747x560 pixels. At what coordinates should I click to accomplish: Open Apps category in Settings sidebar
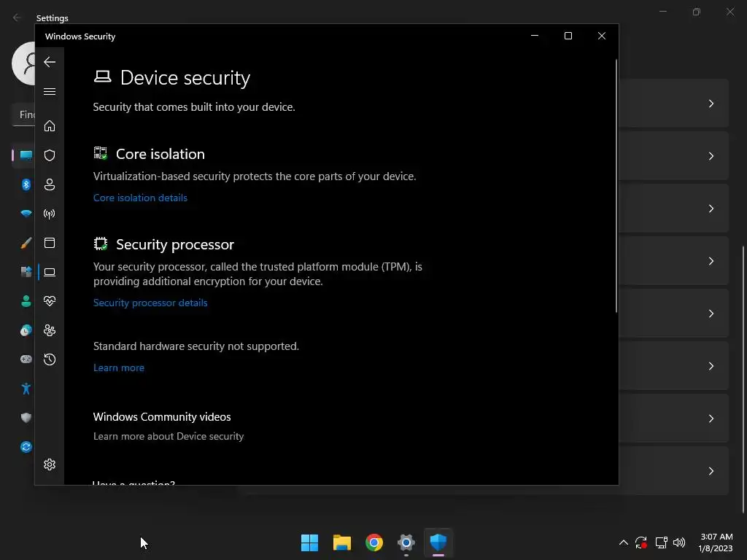pyautogui.click(x=26, y=272)
